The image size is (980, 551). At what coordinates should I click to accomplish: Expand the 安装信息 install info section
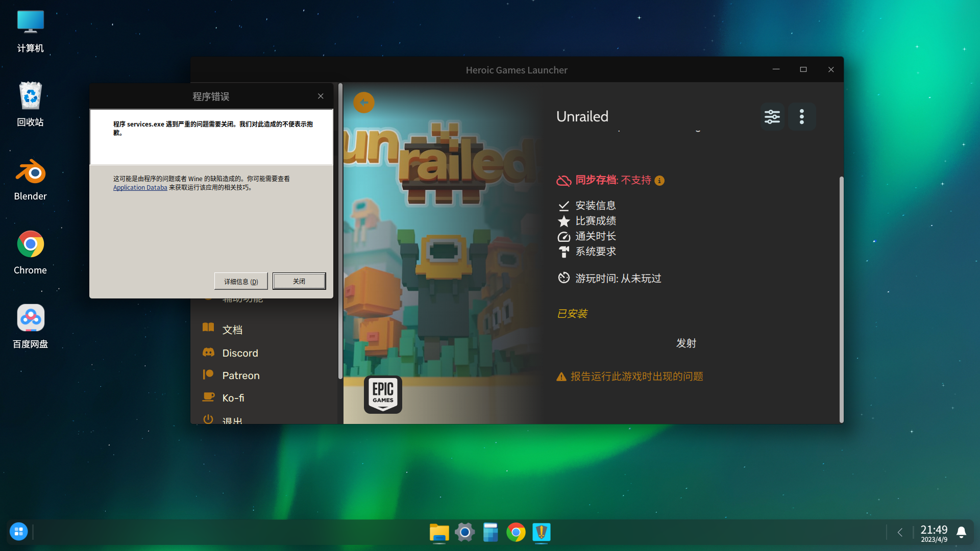point(595,206)
